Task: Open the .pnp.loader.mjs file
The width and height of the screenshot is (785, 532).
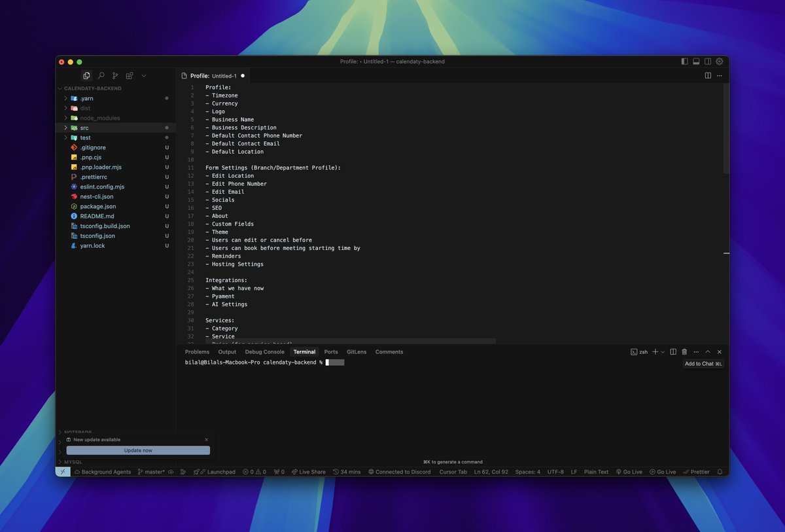Action: pyautogui.click(x=101, y=167)
